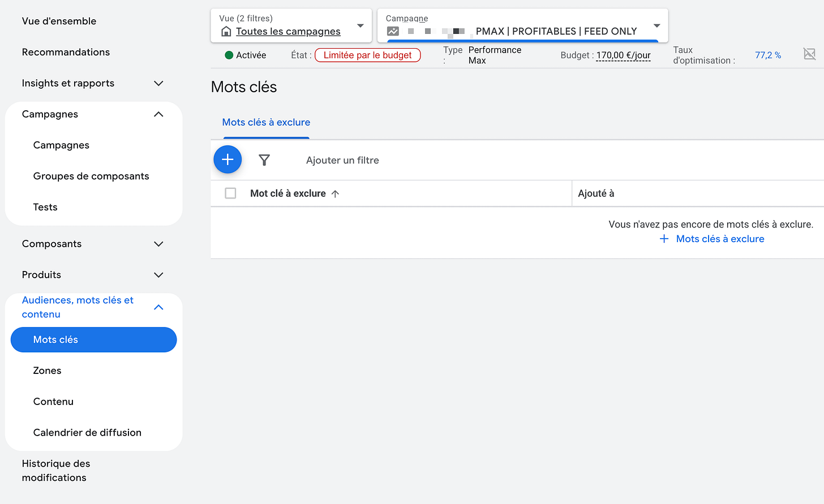Click the Performance Max campaign type icon
The width and height of the screenshot is (824, 504).
point(393,31)
